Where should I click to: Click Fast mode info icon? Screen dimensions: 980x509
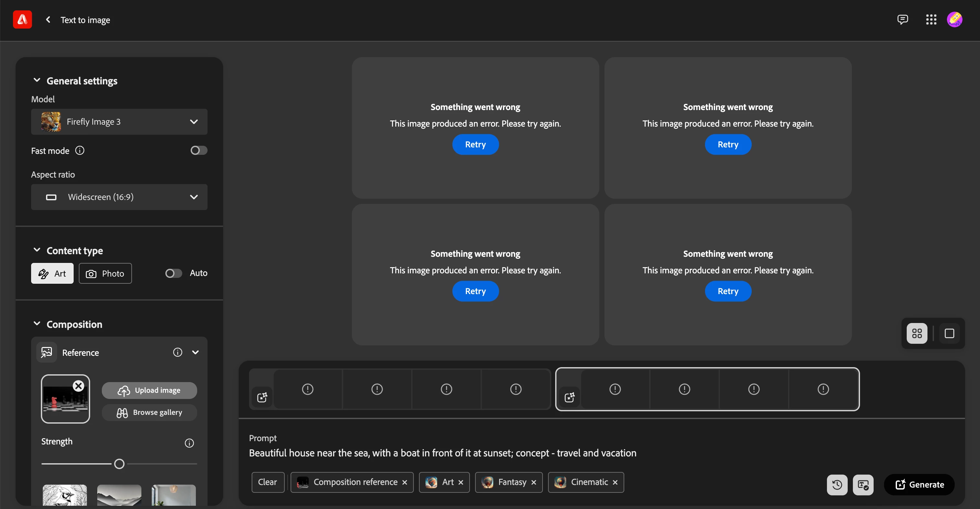point(79,150)
